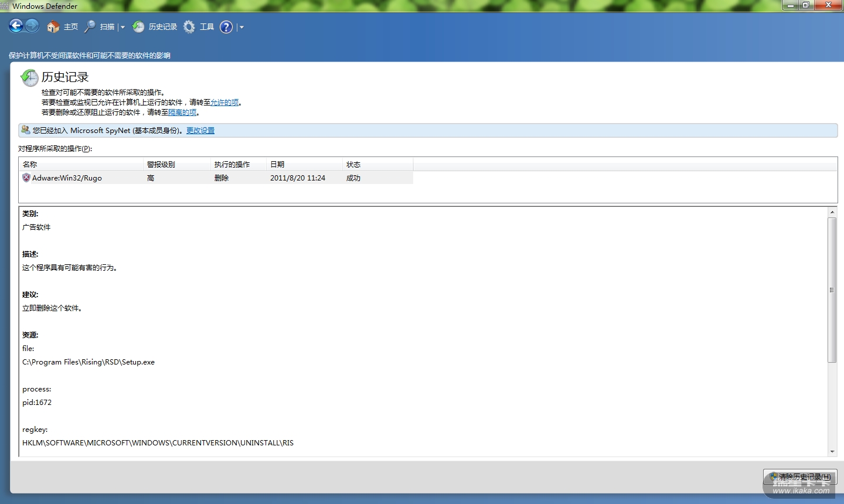Start a scan with the magnifier icon

(x=90, y=27)
